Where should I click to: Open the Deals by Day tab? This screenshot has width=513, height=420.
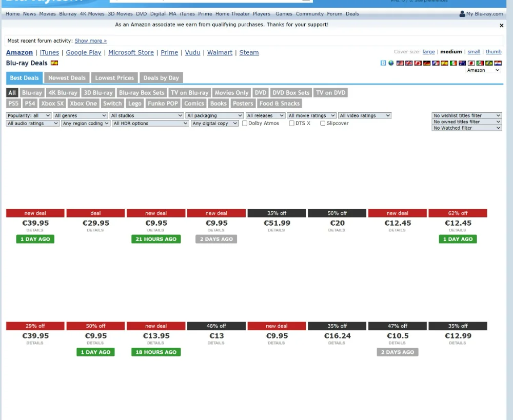[x=161, y=78]
